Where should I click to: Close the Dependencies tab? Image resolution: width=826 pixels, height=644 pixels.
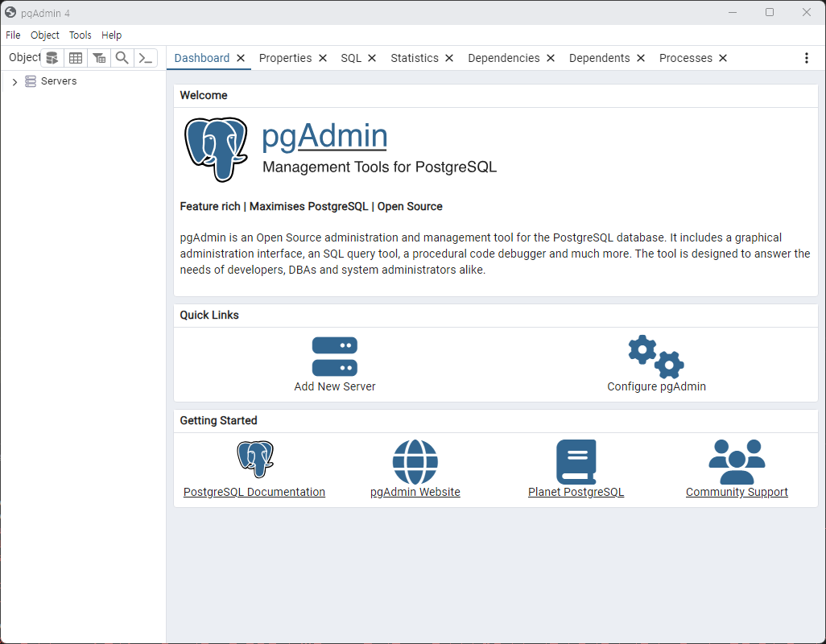[x=551, y=58]
